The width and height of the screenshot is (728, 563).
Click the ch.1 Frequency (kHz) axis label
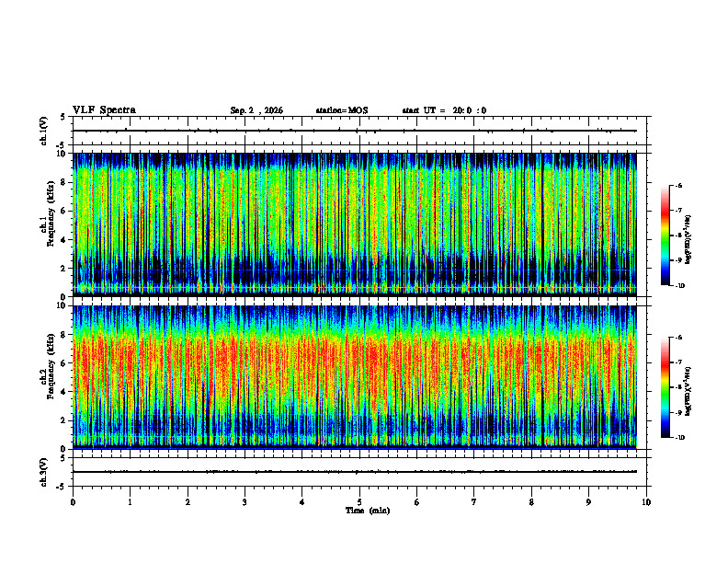(x=47, y=224)
